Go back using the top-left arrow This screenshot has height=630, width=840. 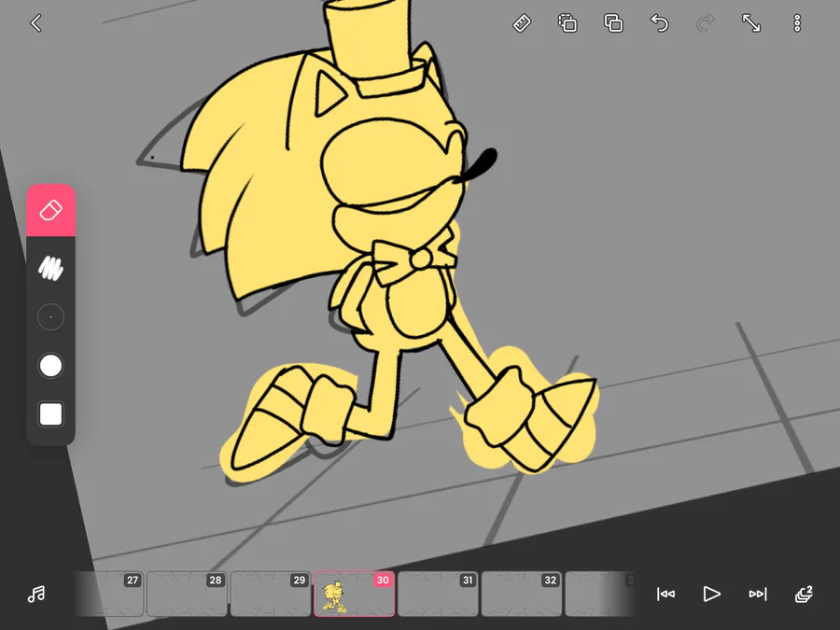35,23
